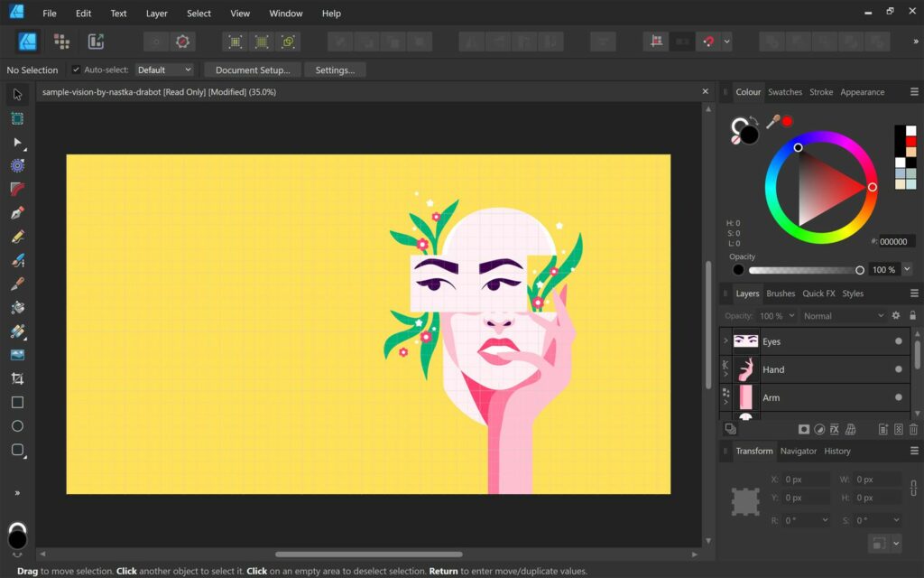Viewport: 924px width, 578px height.
Task: Switch to the Brushes tab
Action: click(781, 293)
